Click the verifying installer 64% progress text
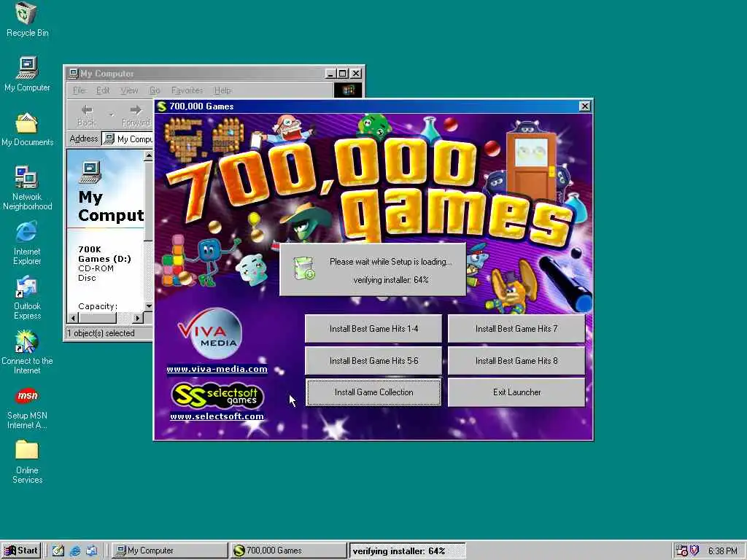 [391, 280]
